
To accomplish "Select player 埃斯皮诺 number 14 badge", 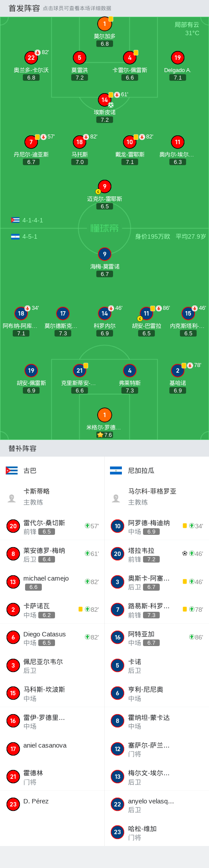I will [104, 100].
